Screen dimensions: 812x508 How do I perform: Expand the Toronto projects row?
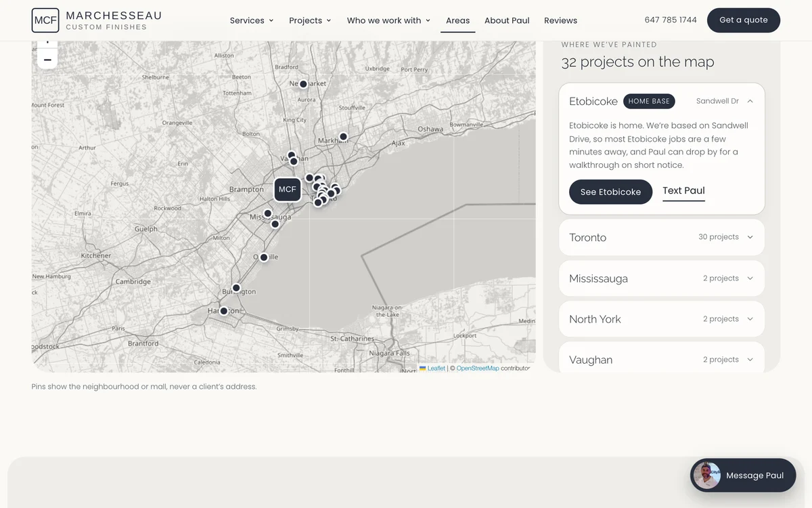pyautogui.click(x=662, y=237)
